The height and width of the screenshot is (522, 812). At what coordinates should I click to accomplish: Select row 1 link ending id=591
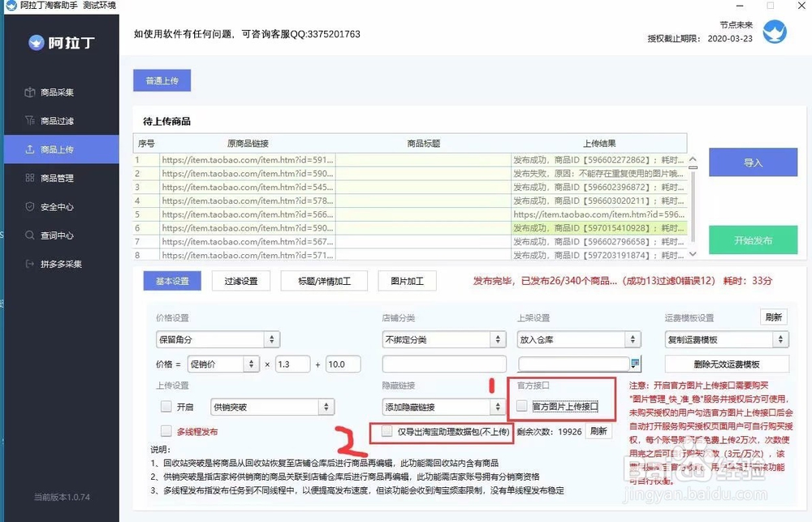pos(248,160)
